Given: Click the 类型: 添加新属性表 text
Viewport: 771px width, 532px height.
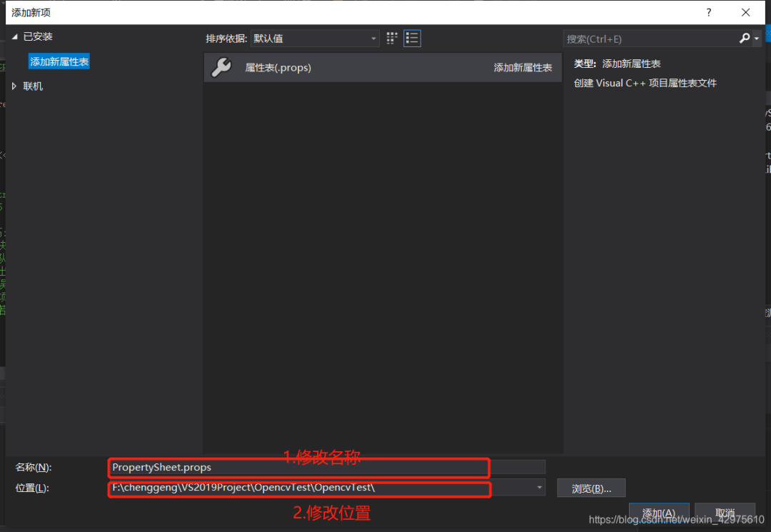Looking at the screenshot, I should [617, 64].
